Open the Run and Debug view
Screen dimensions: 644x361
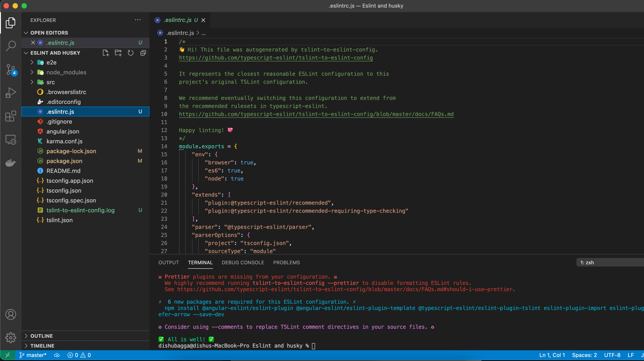tap(11, 92)
